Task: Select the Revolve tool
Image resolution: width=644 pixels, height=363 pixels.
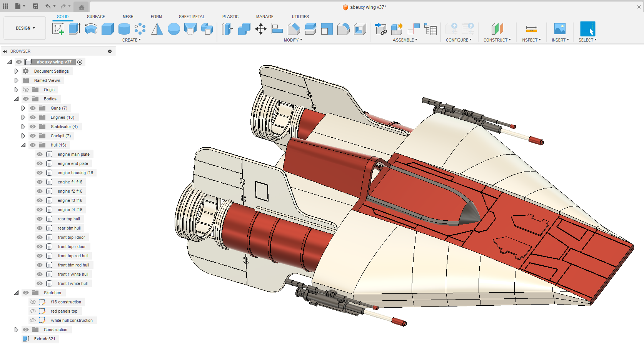Action: (91, 29)
